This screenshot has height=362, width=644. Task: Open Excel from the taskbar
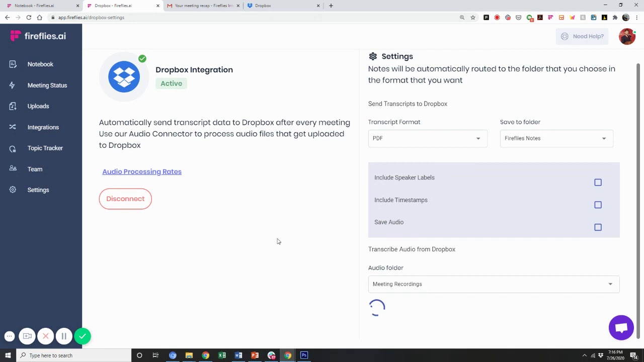coord(222,355)
